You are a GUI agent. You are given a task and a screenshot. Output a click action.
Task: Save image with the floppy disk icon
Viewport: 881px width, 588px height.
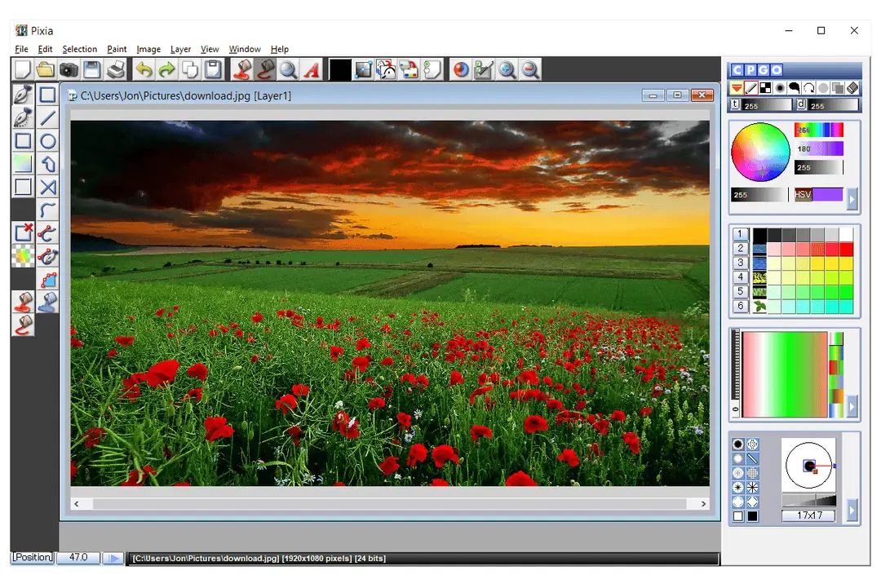pyautogui.click(x=91, y=69)
